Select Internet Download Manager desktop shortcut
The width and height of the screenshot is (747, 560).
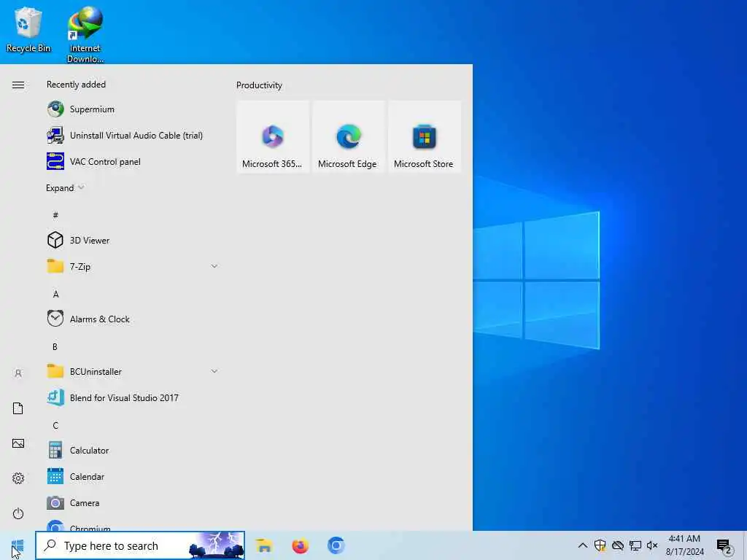85,34
